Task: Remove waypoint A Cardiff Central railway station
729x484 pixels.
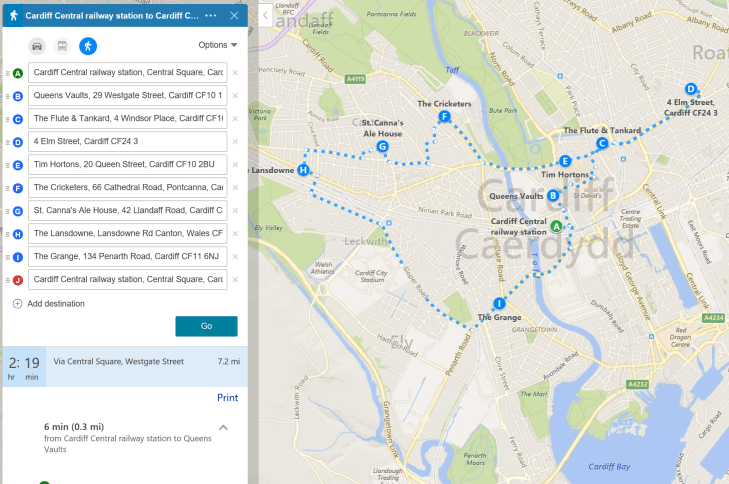Action: point(235,73)
